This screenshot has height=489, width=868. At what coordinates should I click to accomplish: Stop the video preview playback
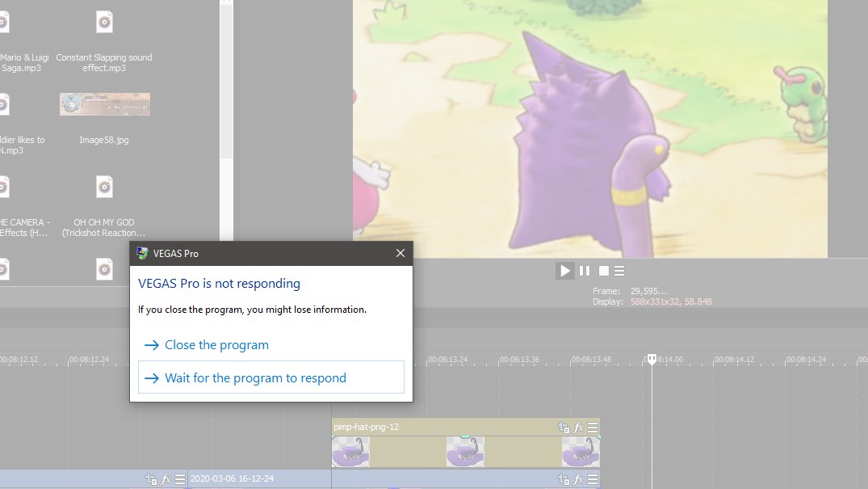click(x=604, y=271)
